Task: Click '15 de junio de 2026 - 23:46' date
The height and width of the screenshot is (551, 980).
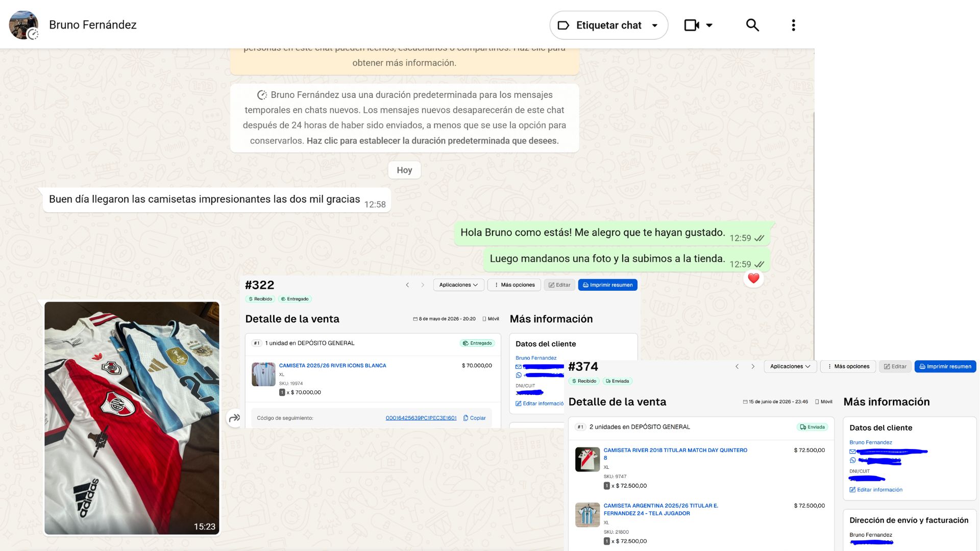Action: 778,402
